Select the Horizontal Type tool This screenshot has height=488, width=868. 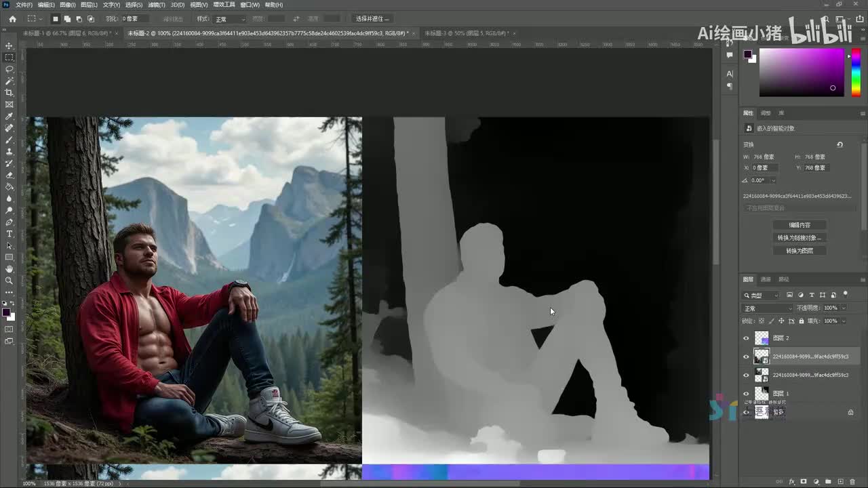(x=9, y=234)
